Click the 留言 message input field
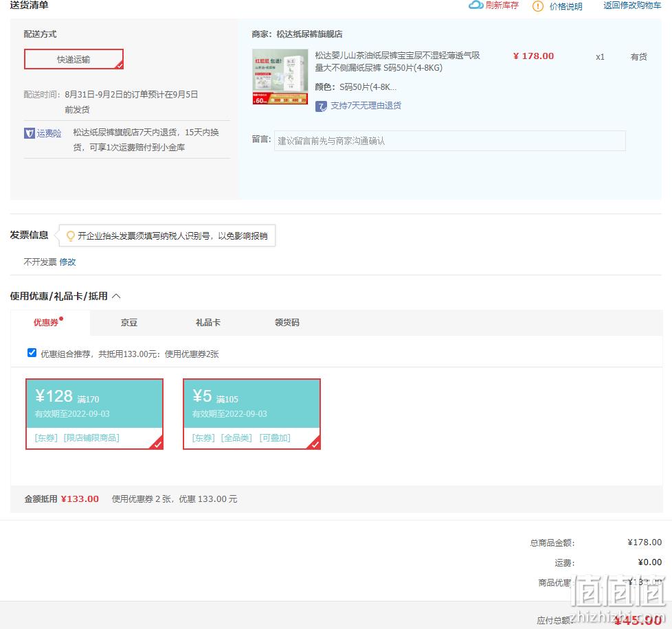The height and width of the screenshot is (629, 672). tap(449, 141)
